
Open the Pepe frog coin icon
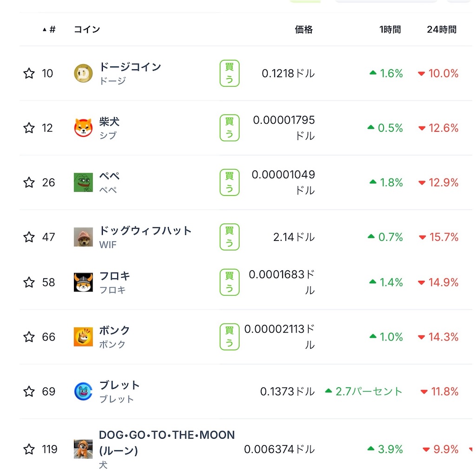pos(83,182)
